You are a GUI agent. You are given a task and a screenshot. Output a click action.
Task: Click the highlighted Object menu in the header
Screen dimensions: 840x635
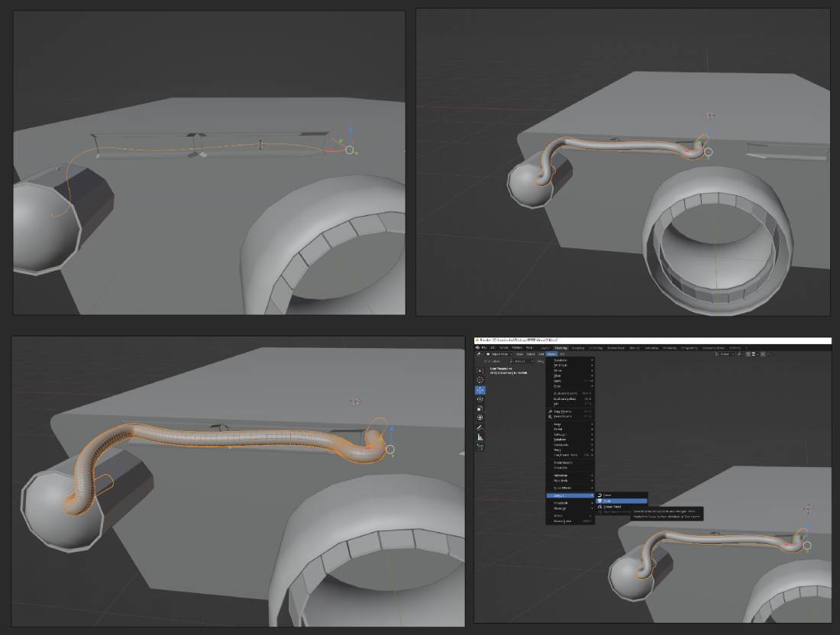(552, 354)
